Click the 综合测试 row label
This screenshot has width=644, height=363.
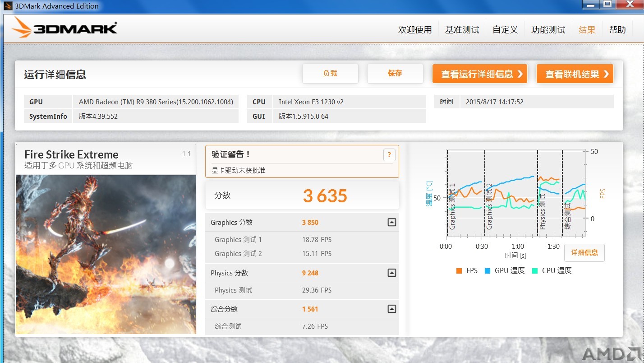click(228, 326)
